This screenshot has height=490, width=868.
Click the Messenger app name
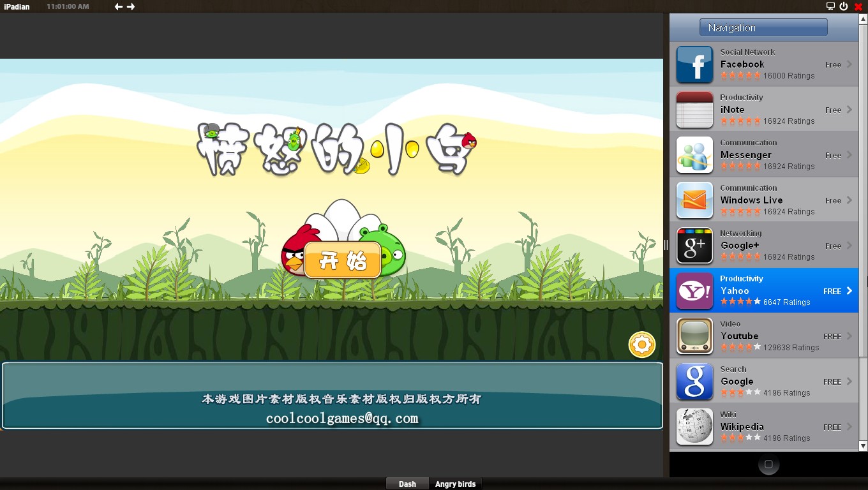[746, 155]
